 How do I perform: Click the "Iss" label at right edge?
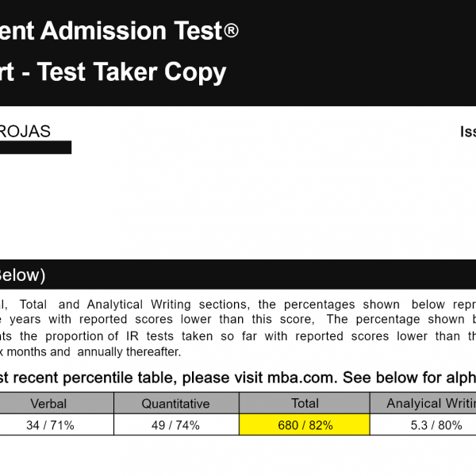[x=467, y=132]
